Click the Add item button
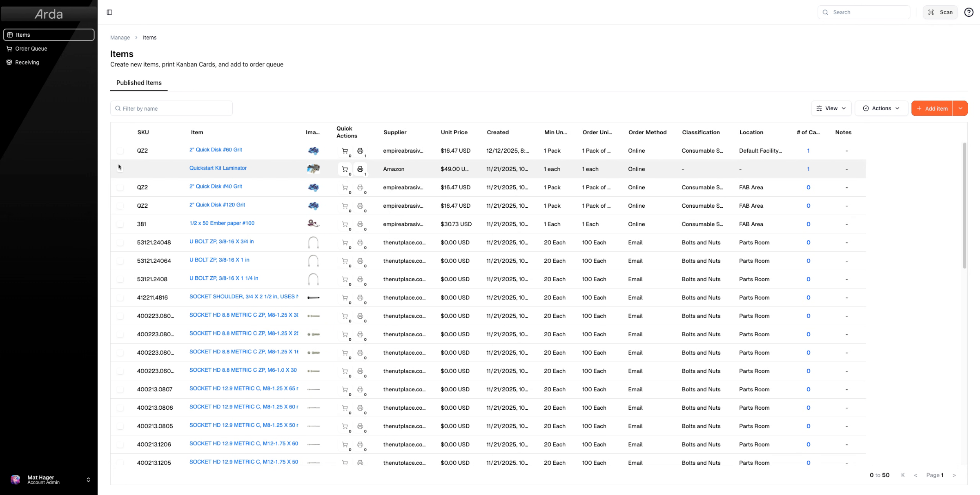Viewport: 980px width, 495px height. 932,108
